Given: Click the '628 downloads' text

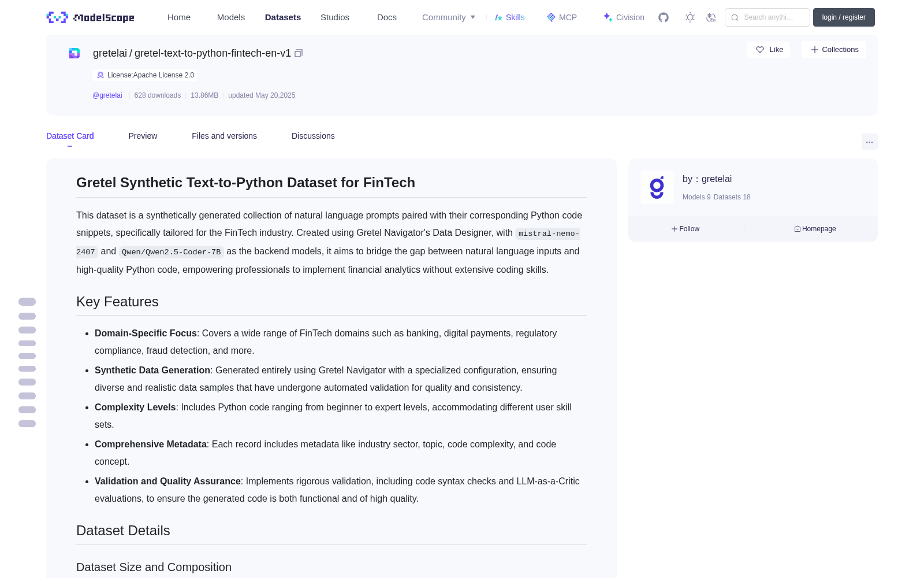Looking at the screenshot, I should click(158, 95).
